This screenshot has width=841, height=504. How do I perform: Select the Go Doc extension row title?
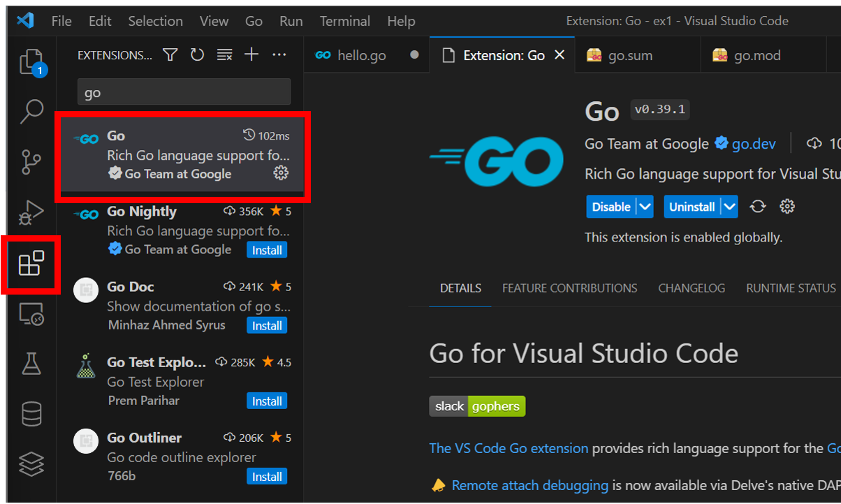point(131,287)
